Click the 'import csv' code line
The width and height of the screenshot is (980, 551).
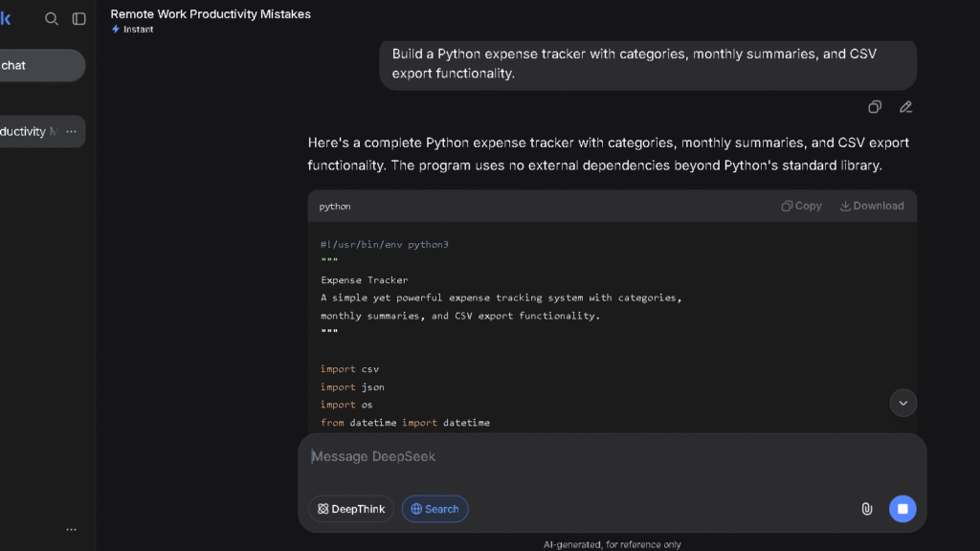coord(350,369)
